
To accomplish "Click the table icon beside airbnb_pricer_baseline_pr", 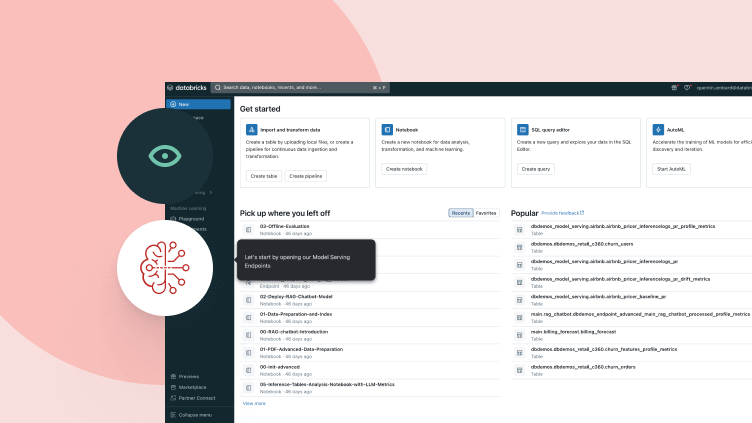I will pos(519,300).
